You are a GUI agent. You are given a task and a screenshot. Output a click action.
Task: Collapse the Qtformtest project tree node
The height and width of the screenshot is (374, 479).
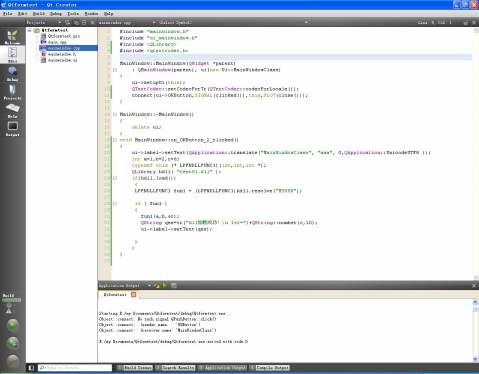click(29, 30)
